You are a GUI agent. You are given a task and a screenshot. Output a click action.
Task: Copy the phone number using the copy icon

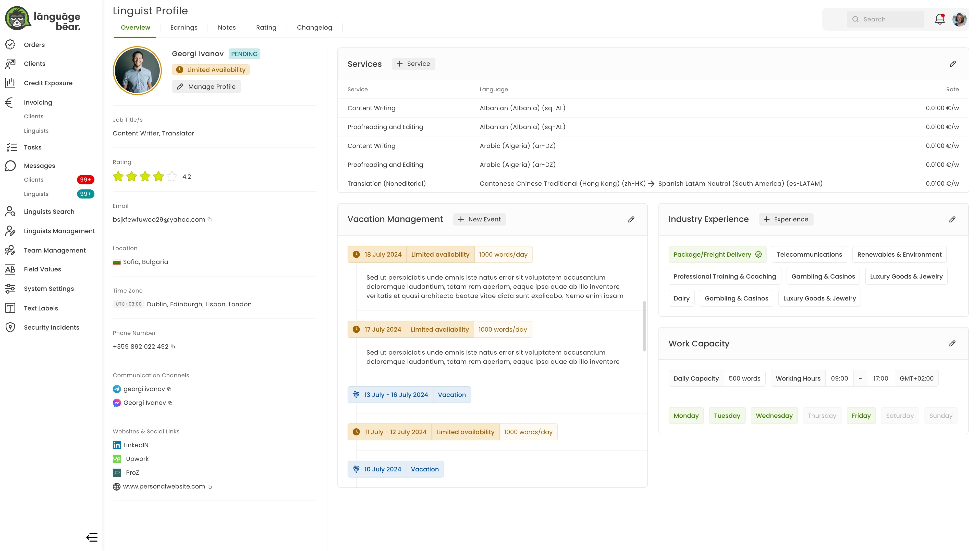[173, 346]
